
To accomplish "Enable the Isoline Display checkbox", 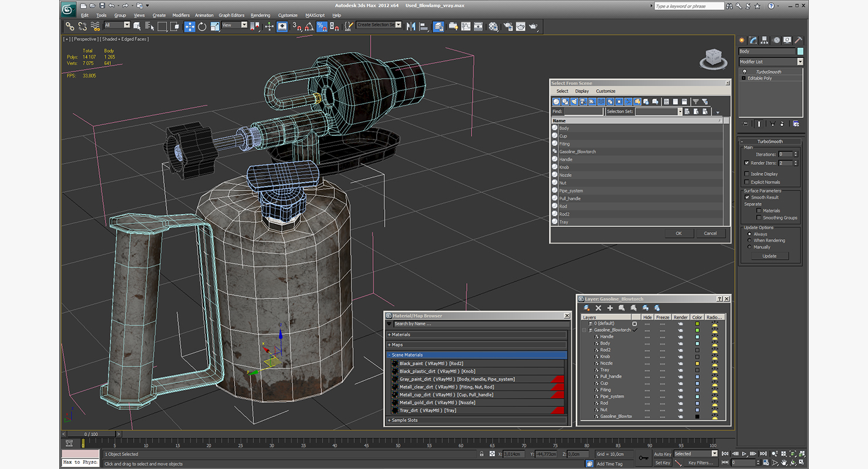I will pos(747,174).
